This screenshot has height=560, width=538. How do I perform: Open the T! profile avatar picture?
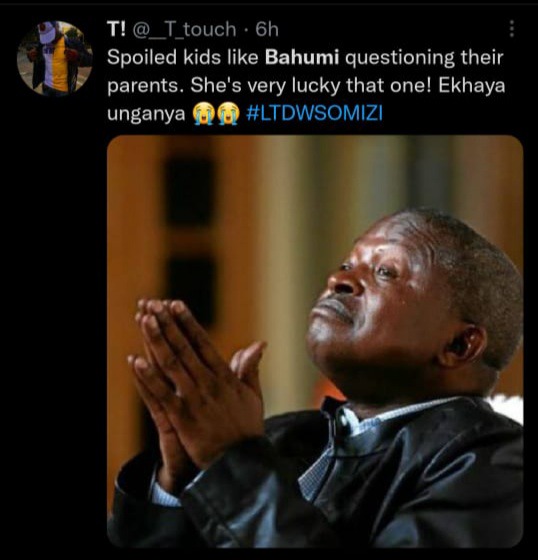55,59
